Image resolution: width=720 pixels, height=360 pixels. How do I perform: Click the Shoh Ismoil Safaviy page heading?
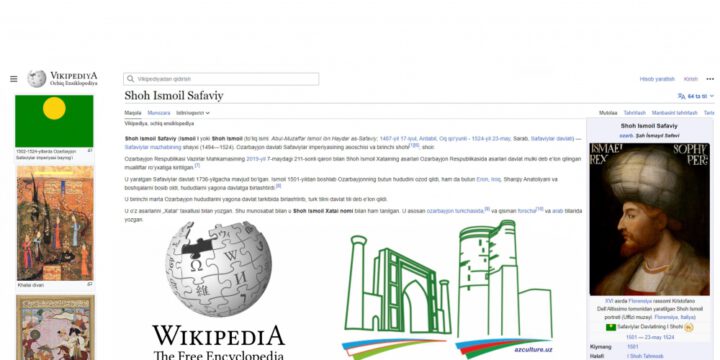tap(174, 96)
